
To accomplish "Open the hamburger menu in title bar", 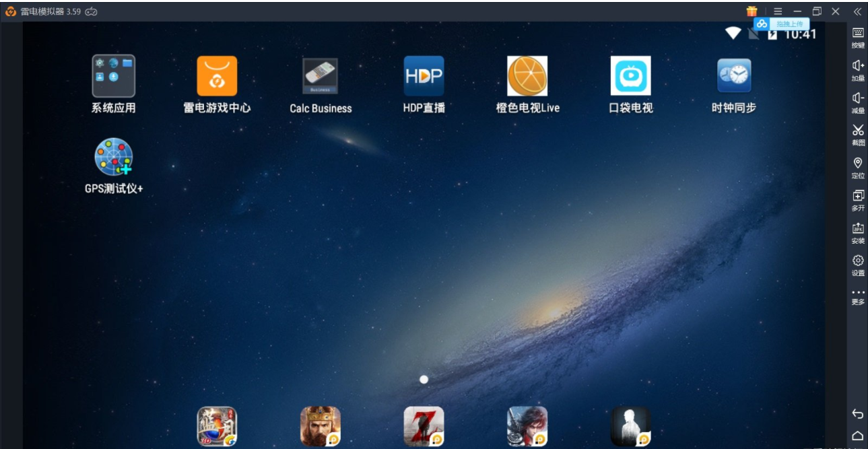I will pyautogui.click(x=778, y=11).
